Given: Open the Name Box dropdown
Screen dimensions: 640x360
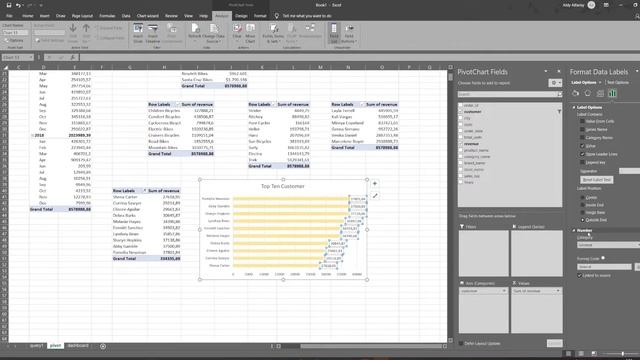Looking at the screenshot, I should [30, 58].
